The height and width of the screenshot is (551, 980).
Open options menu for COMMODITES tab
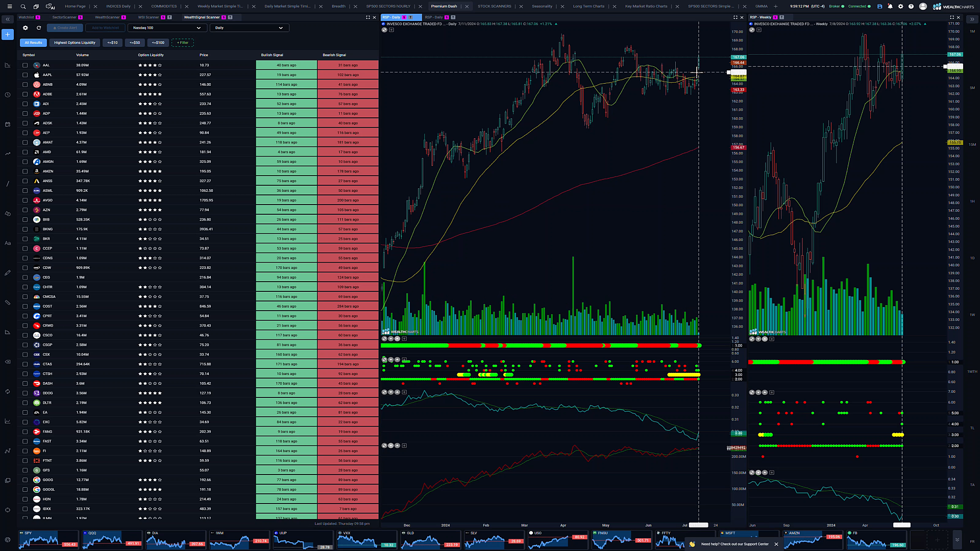pos(181,7)
